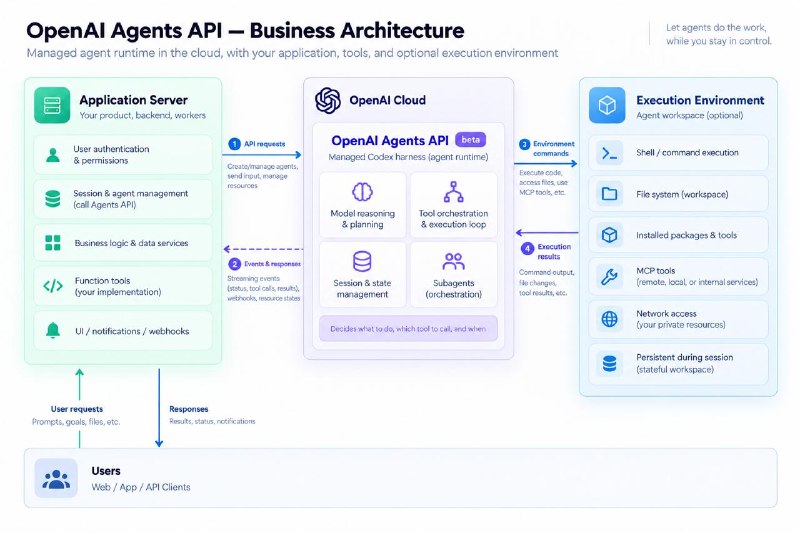Viewport: 800px width, 533px height.
Task: Click the 'Managed Codex harness (agent runtime)' text
Action: [408, 157]
